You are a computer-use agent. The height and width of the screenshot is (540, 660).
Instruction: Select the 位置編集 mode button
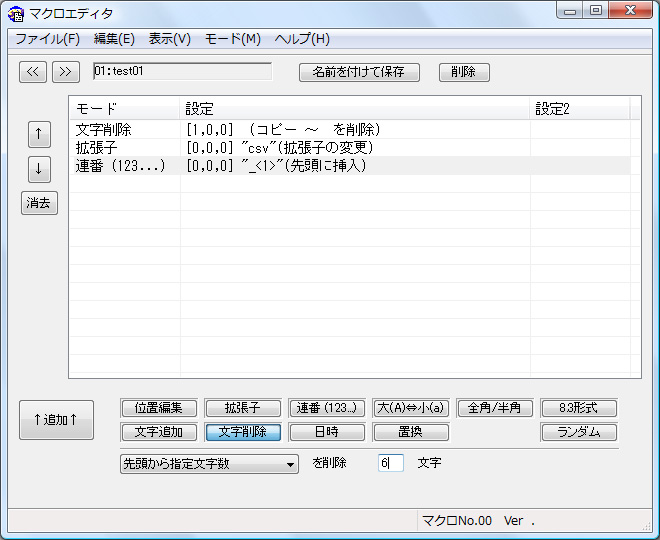[x=159, y=408]
